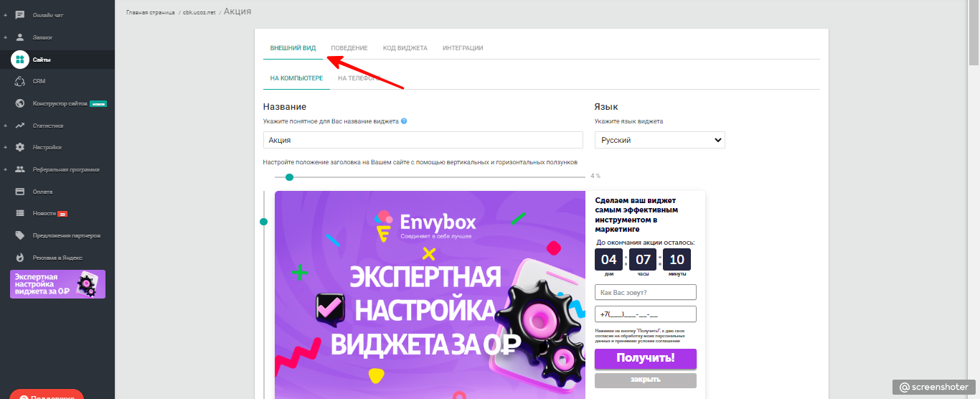Click the новое badge by Конструктор сайтов
This screenshot has width=980, height=399.
coord(98,103)
